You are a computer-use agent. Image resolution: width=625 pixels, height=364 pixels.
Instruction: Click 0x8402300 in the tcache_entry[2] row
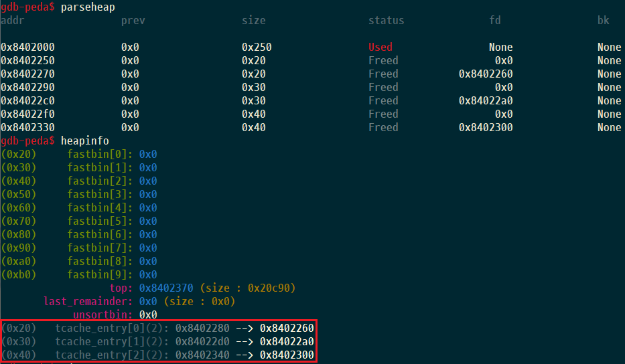(287, 355)
